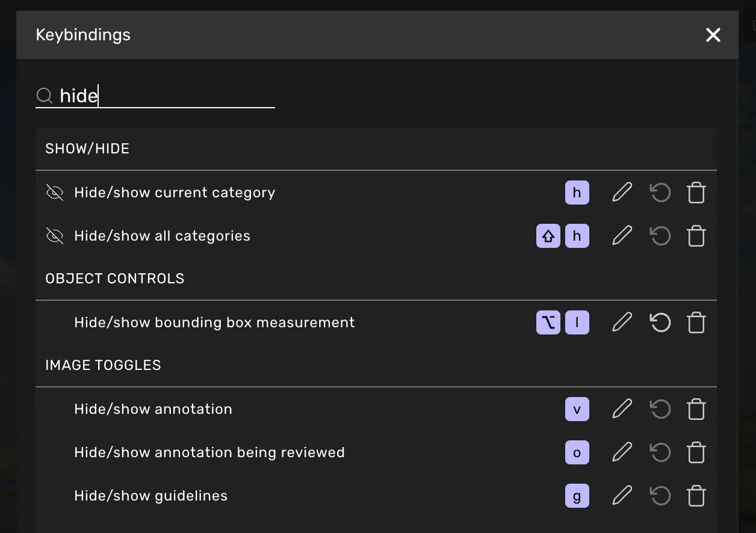Click the crossed-eye icon beside current category
The image size is (756, 533).
(x=55, y=193)
